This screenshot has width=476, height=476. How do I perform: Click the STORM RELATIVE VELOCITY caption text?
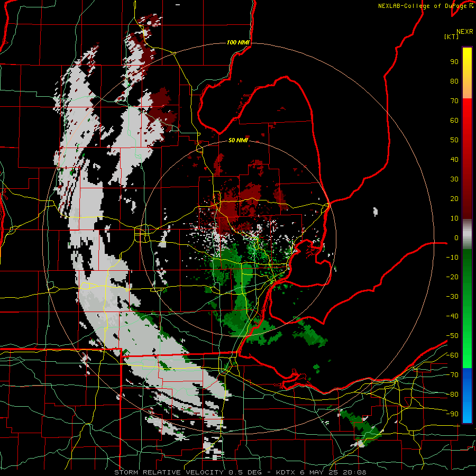(x=169, y=472)
